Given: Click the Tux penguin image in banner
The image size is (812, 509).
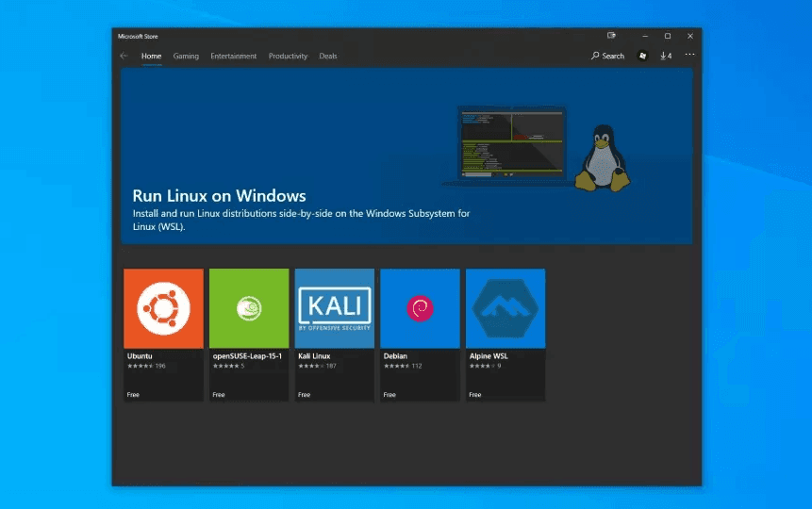Looking at the screenshot, I should 603,158.
